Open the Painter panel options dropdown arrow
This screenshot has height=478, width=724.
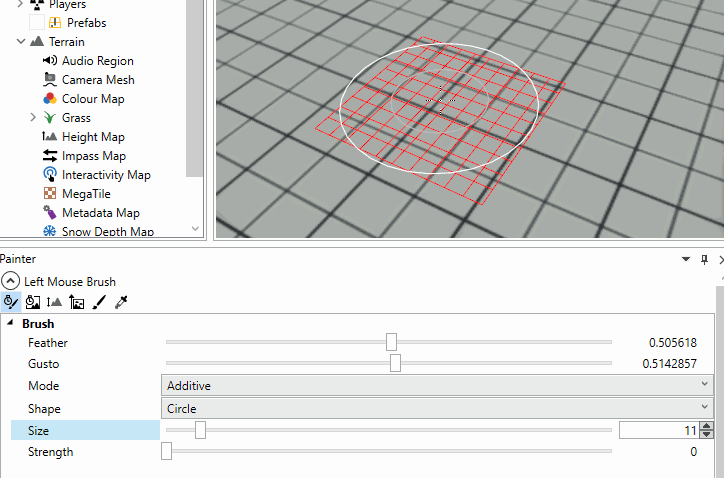686,260
